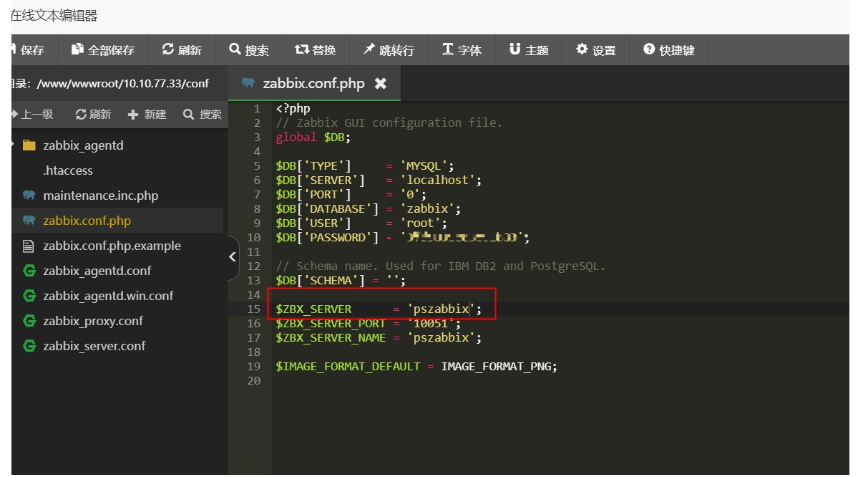Click the config icon beside zabbix_server.conf
868x477 pixels.
point(29,346)
